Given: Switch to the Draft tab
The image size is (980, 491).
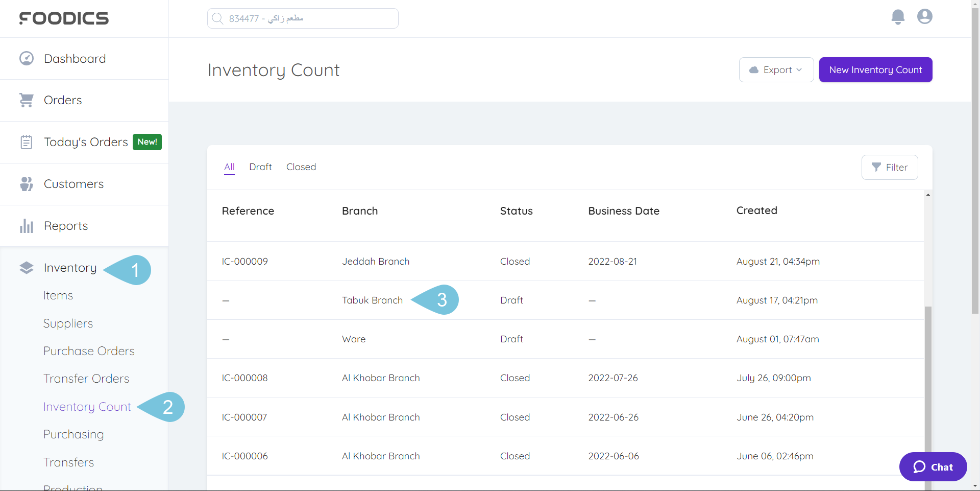Looking at the screenshot, I should pos(260,167).
